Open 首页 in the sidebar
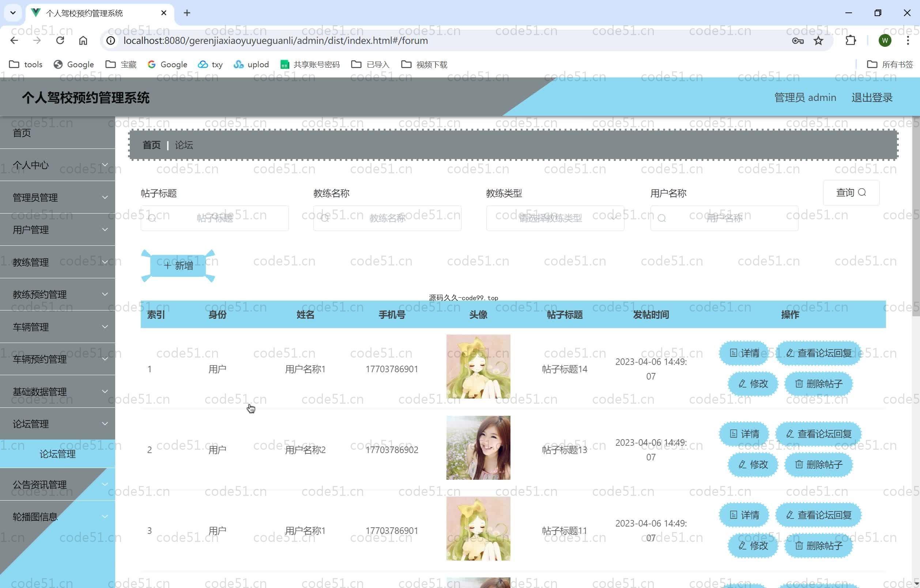 point(57,133)
